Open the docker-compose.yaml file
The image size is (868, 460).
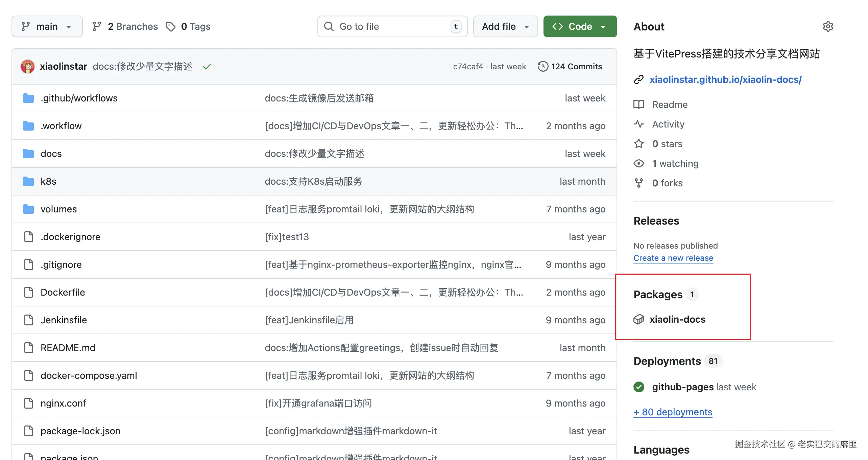[x=89, y=376]
